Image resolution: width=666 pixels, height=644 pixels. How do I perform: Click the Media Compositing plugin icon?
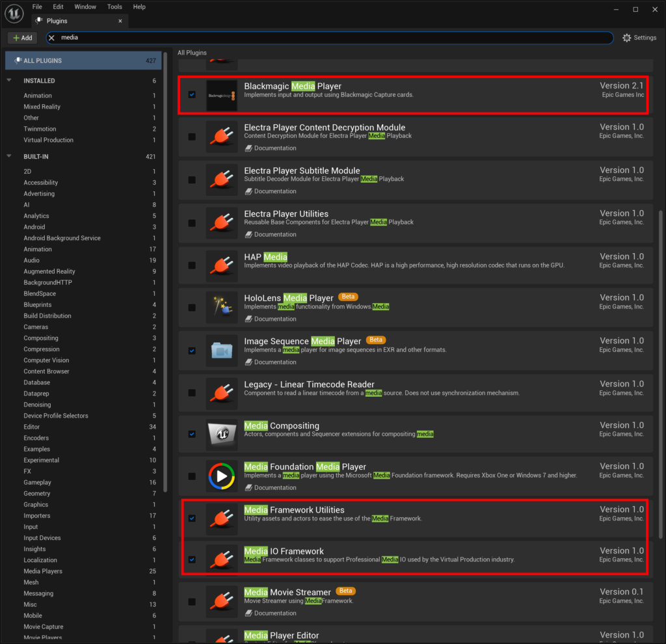tap(222, 434)
